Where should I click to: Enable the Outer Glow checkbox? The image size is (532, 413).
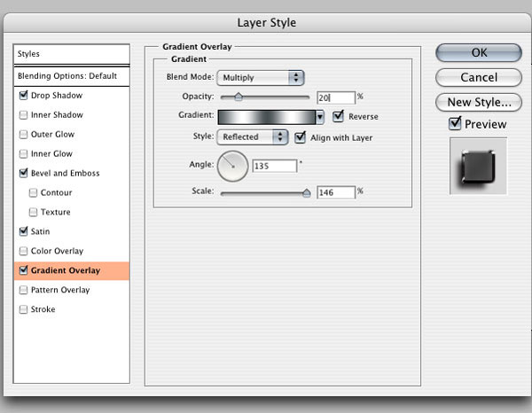[x=23, y=135]
